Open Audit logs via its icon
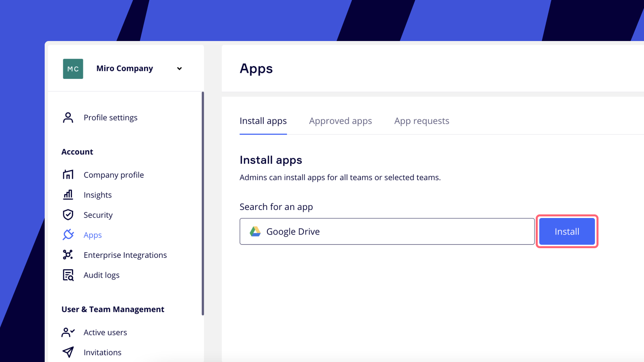The height and width of the screenshot is (362, 644). [x=68, y=275]
